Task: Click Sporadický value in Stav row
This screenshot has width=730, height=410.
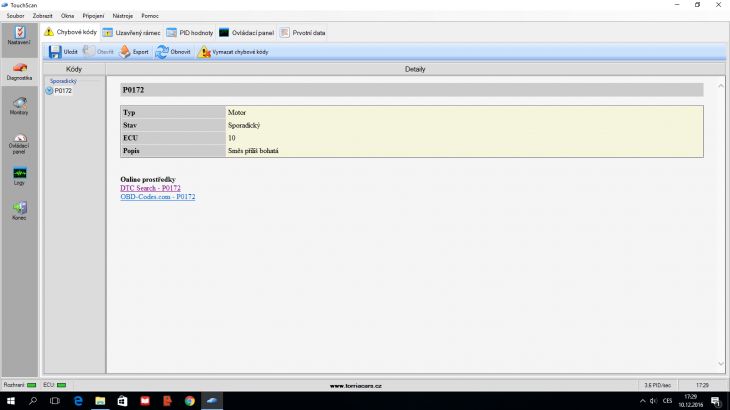Action: 244,126
